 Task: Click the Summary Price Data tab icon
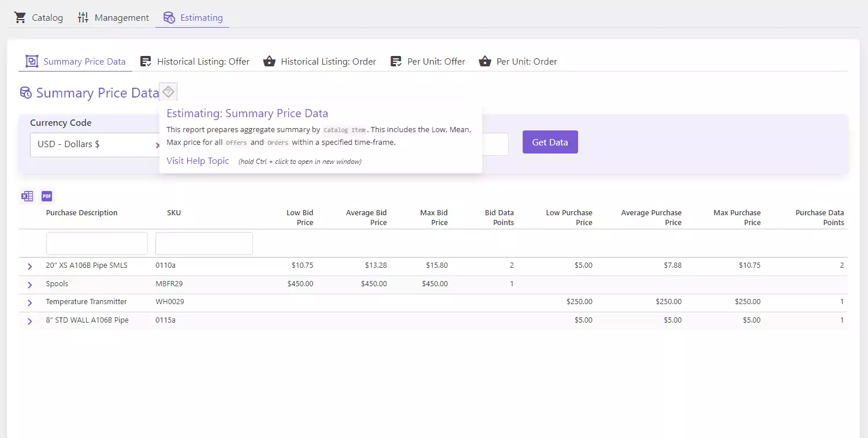tap(32, 61)
